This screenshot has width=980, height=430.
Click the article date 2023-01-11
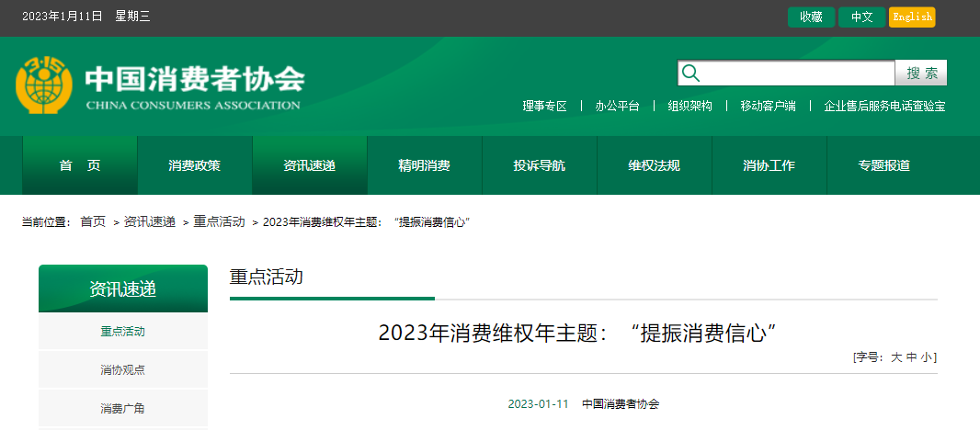tap(538, 403)
